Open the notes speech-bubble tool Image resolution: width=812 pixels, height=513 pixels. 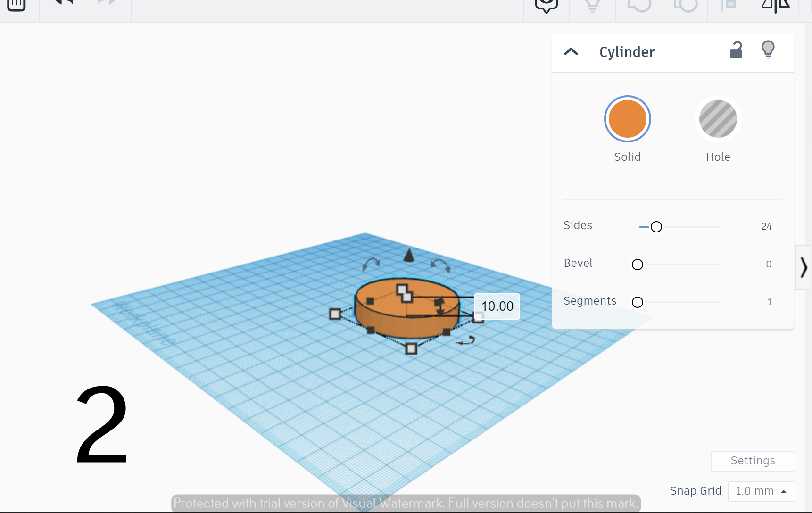pos(547,6)
